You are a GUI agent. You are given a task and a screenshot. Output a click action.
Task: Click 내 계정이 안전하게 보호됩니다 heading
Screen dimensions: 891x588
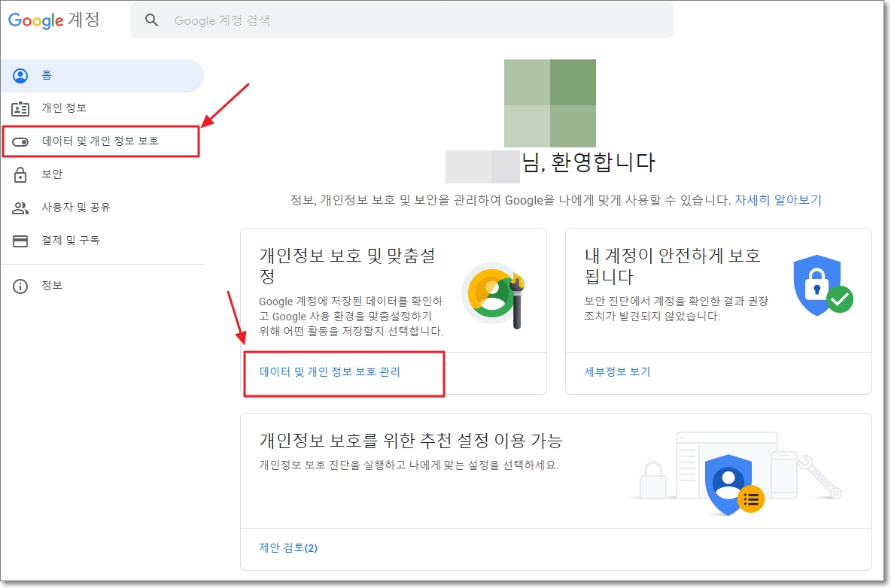point(672,265)
